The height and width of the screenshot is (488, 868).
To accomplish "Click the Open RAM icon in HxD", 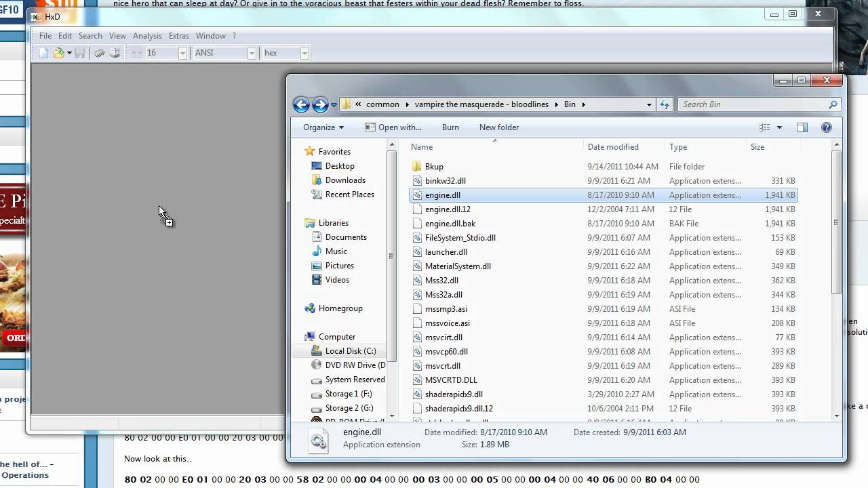I will (99, 53).
